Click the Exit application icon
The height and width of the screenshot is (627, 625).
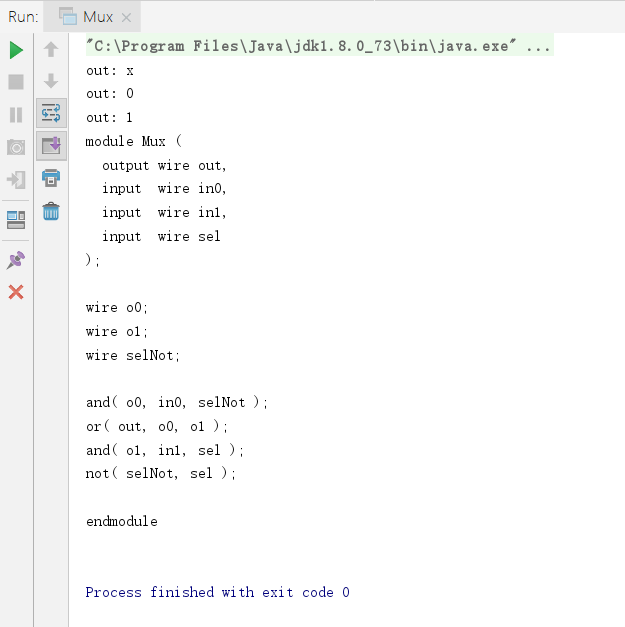point(16,180)
